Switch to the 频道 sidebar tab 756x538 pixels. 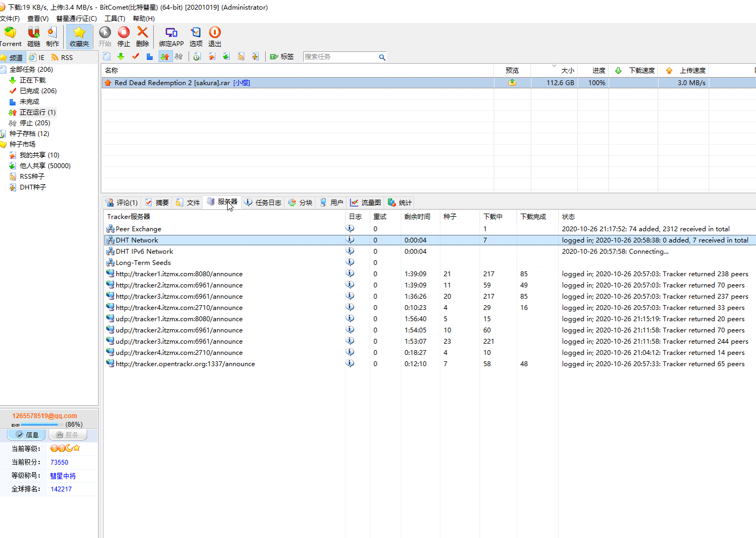click(x=12, y=57)
